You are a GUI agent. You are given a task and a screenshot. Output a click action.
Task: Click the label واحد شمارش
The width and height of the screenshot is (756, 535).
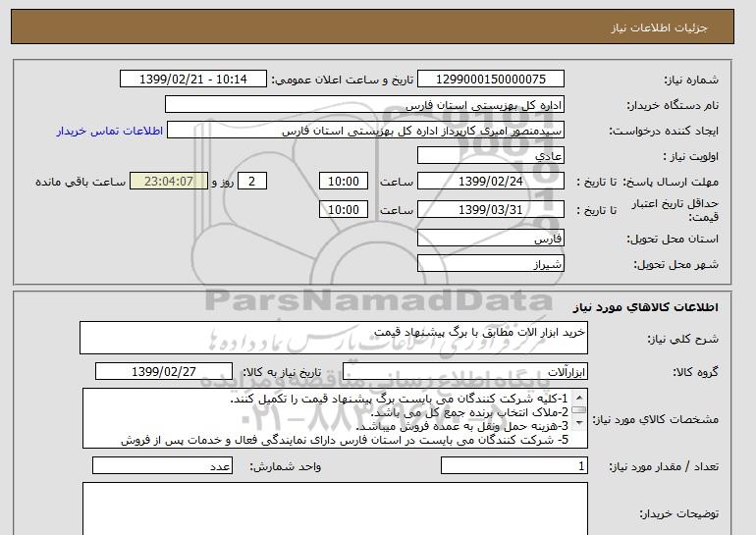[286, 466]
